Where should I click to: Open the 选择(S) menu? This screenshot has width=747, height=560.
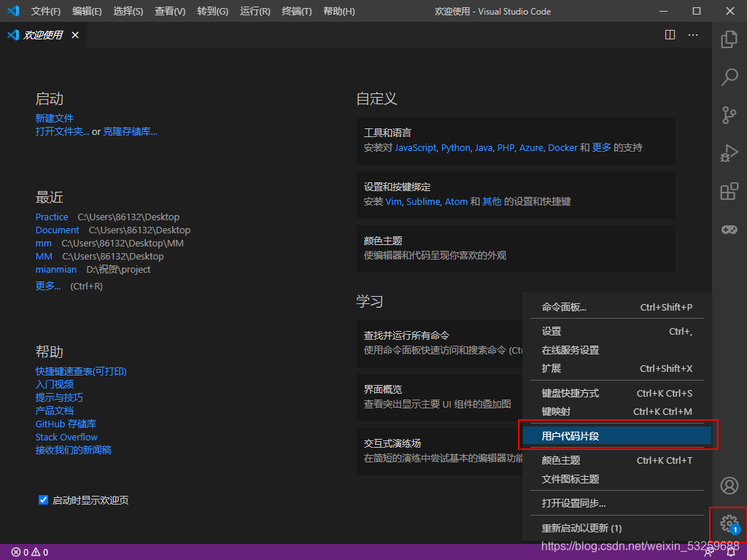[128, 11]
